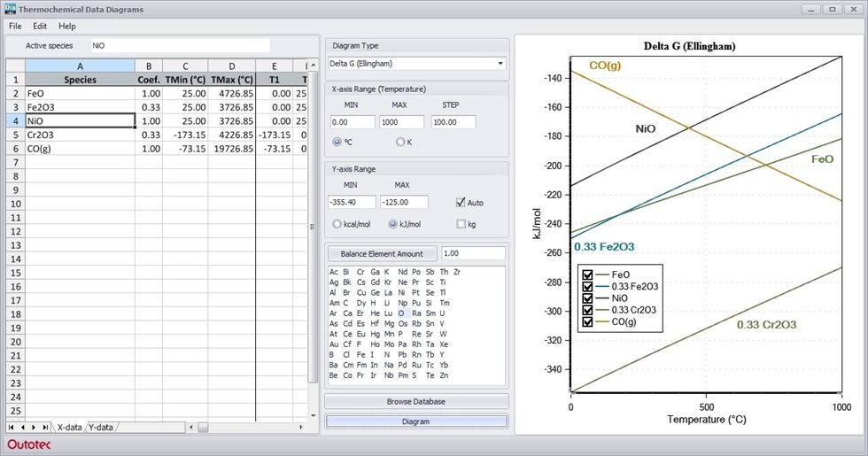Open the File menu
868x456 pixels.
pos(15,26)
